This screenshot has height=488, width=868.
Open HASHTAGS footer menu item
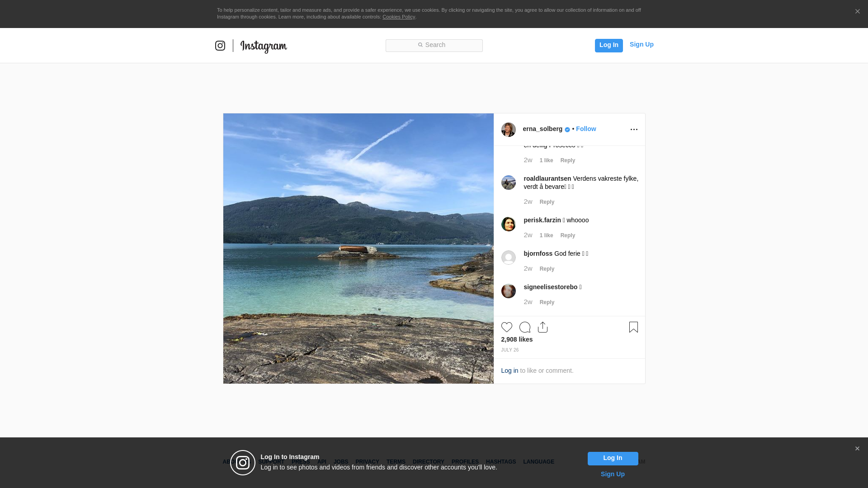tap(500, 462)
